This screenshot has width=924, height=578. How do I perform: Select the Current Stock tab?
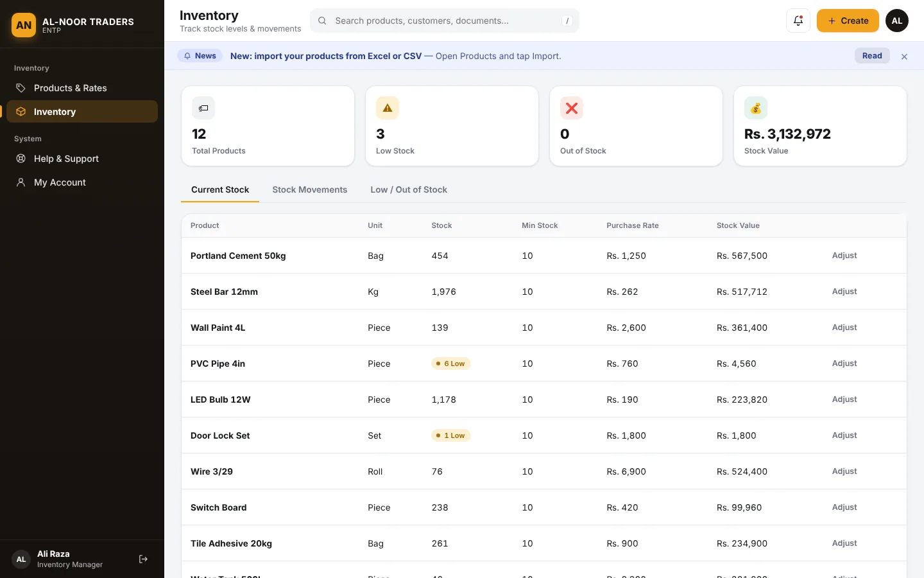pyautogui.click(x=220, y=189)
